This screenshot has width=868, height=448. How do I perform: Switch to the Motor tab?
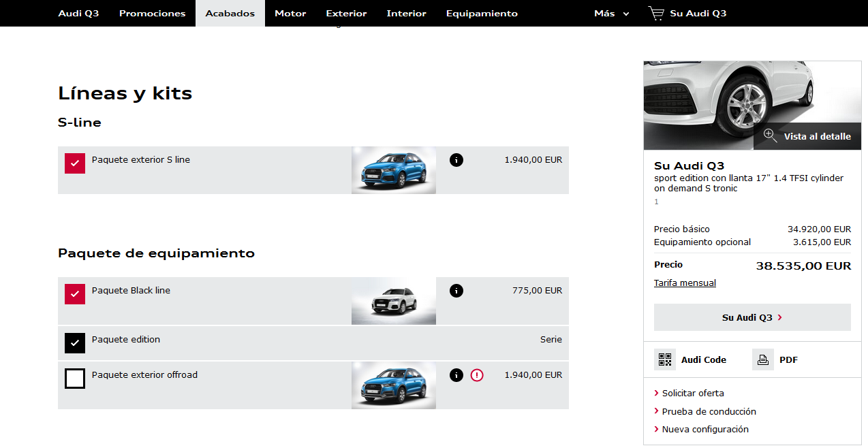(290, 13)
